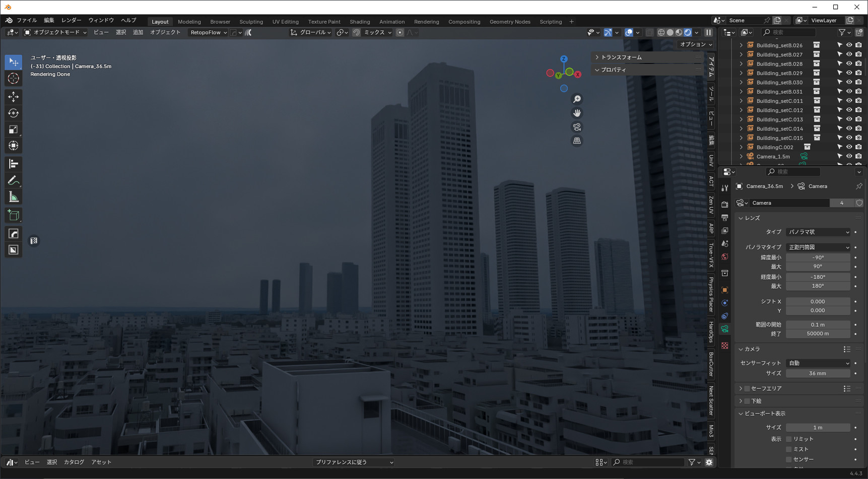Enable the Safe Areas checkbox
The image size is (868, 479).
747,389
